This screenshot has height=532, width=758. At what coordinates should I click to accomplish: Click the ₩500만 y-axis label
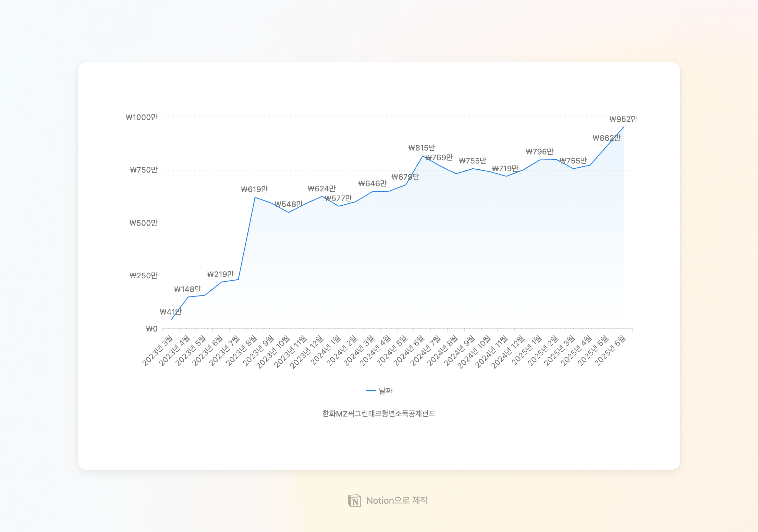(x=143, y=223)
